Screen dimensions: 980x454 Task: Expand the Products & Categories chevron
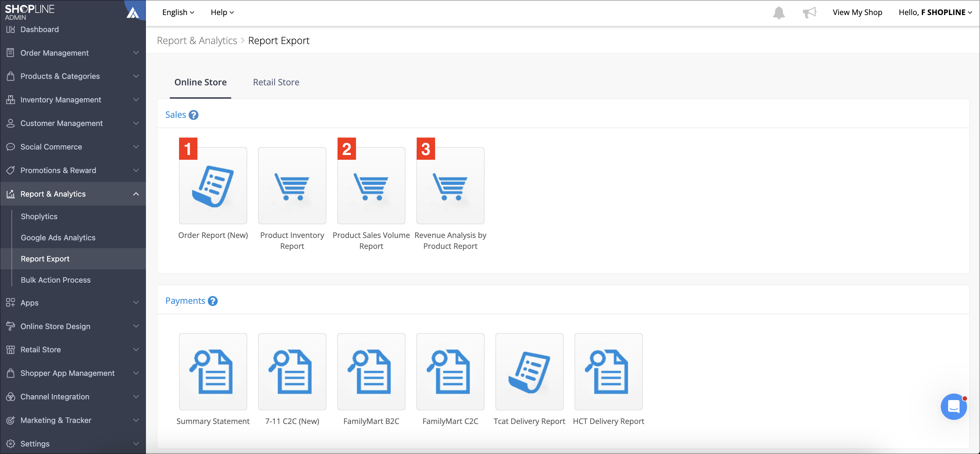coord(136,76)
